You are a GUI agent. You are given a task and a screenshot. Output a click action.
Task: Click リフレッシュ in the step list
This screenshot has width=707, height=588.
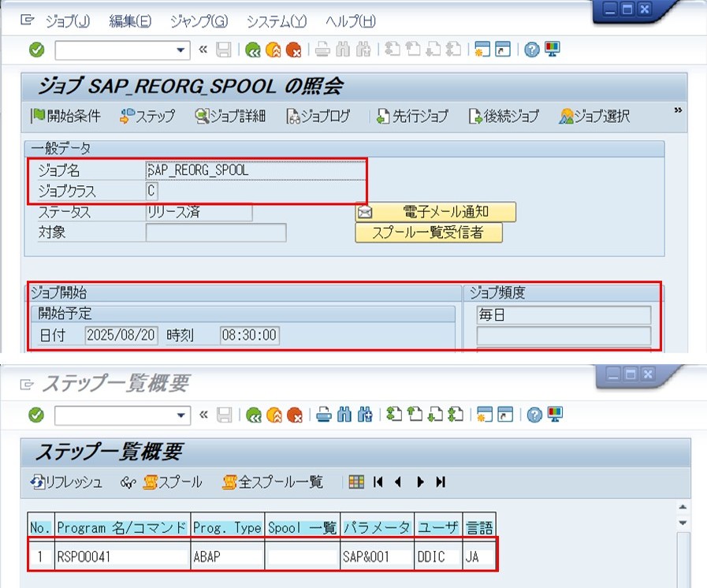click(66, 482)
